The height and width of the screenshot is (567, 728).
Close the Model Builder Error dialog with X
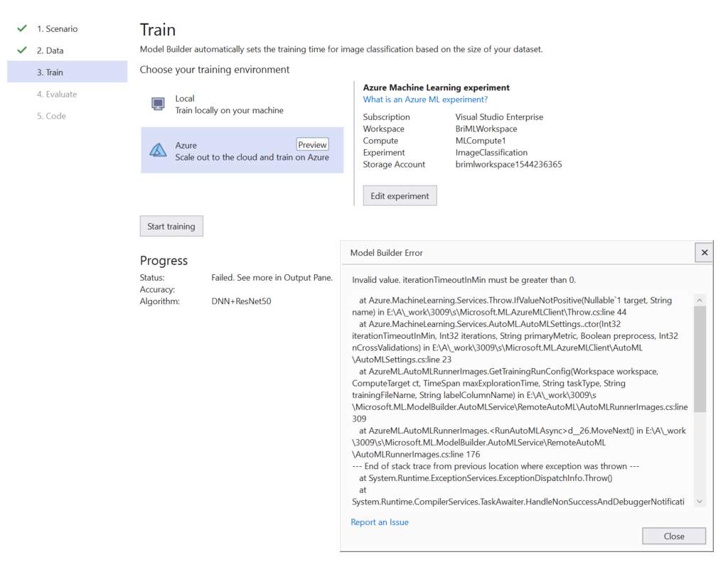705,252
